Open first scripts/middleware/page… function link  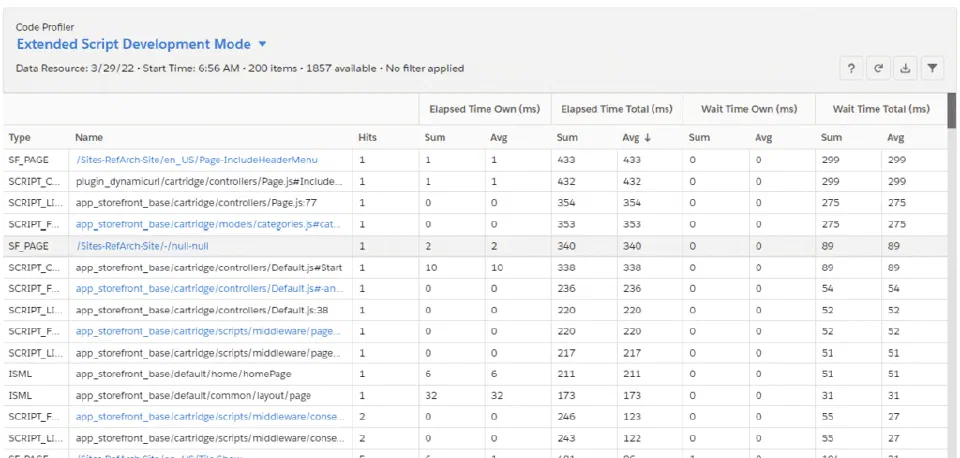(x=209, y=331)
